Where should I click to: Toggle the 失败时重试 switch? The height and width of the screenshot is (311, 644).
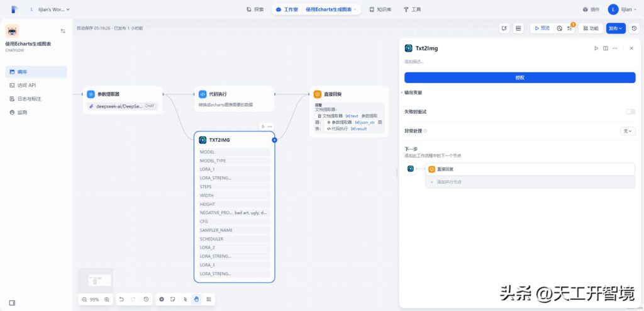pyautogui.click(x=630, y=111)
